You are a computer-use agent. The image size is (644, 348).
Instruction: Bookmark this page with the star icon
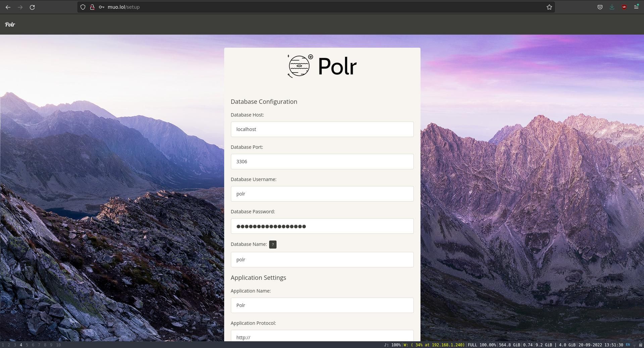pyautogui.click(x=549, y=7)
